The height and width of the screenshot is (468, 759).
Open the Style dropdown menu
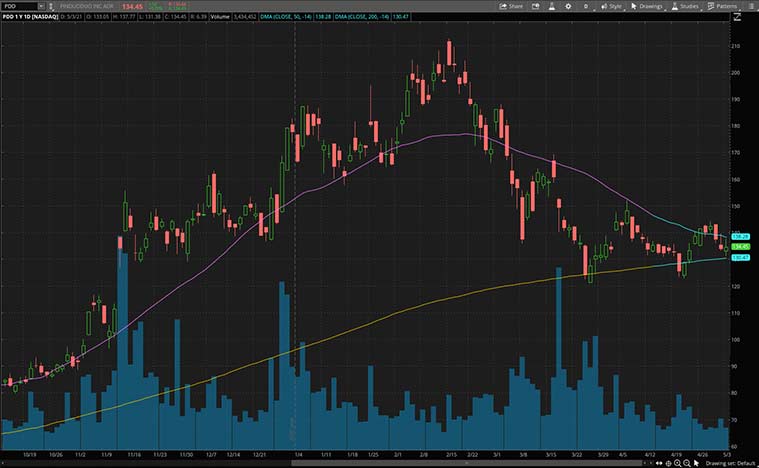612,6
